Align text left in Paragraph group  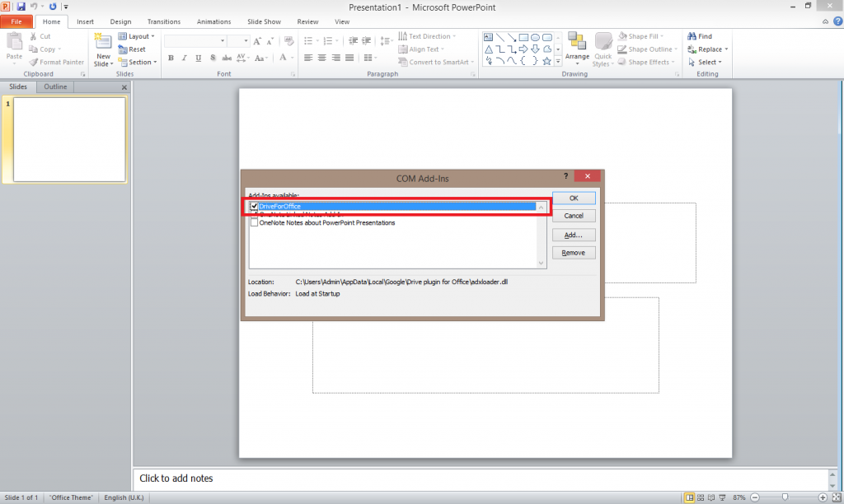[308, 58]
